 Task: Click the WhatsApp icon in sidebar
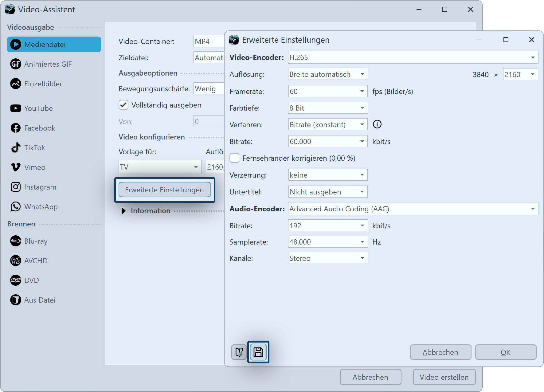click(x=15, y=207)
